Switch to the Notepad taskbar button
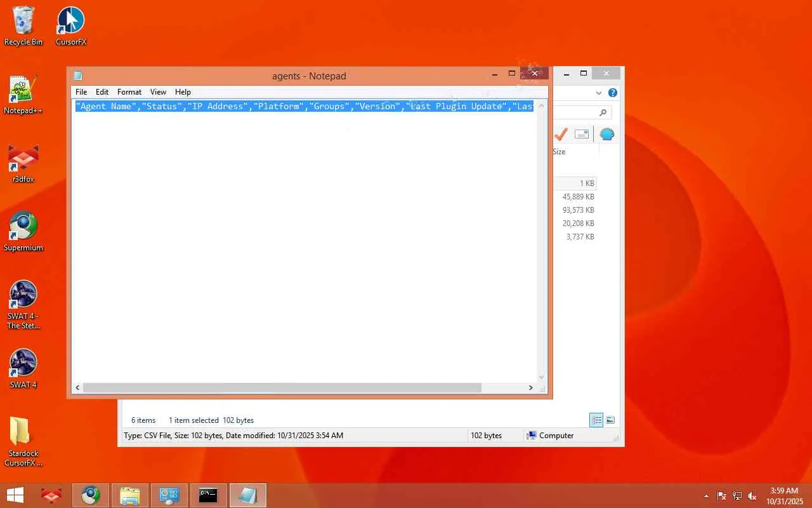The width and height of the screenshot is (812, 508). pos(247,495)
